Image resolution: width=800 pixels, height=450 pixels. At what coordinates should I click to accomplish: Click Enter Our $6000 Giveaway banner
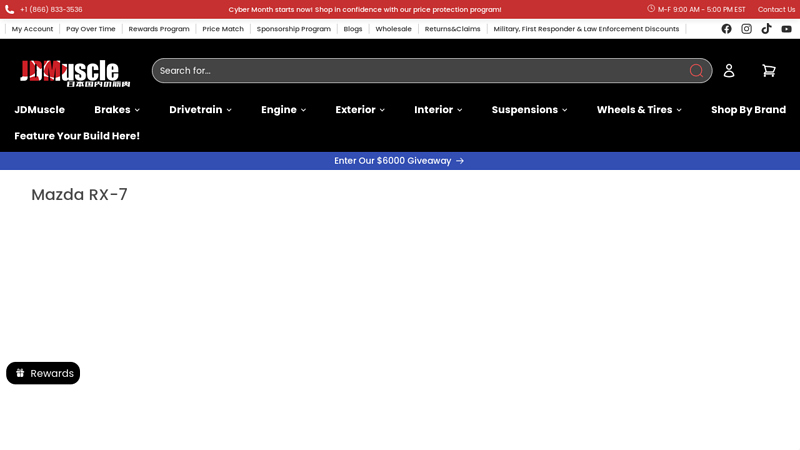click(x=399, y=160)
